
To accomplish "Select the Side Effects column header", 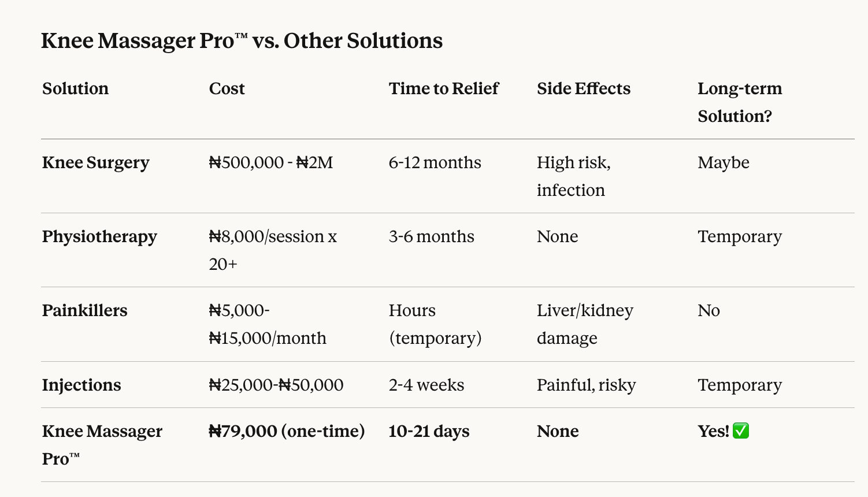I will point(583,88).
